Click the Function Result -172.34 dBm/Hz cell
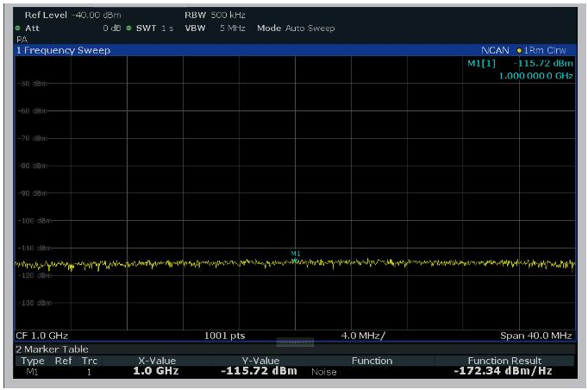 point(504,371)
